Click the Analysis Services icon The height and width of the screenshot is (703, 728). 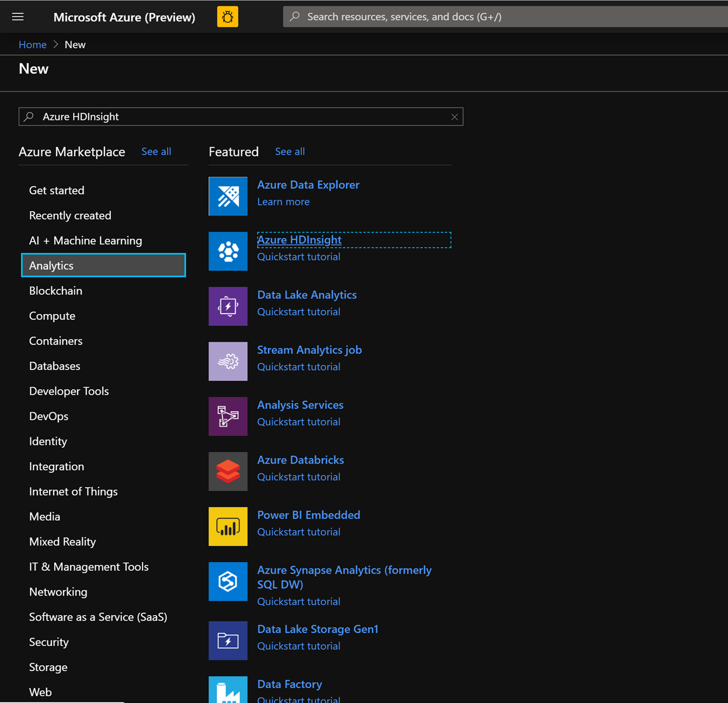[x=228, y=416]
